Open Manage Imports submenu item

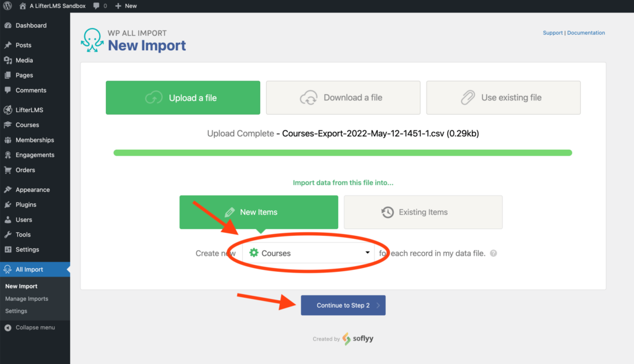point(27,299)
